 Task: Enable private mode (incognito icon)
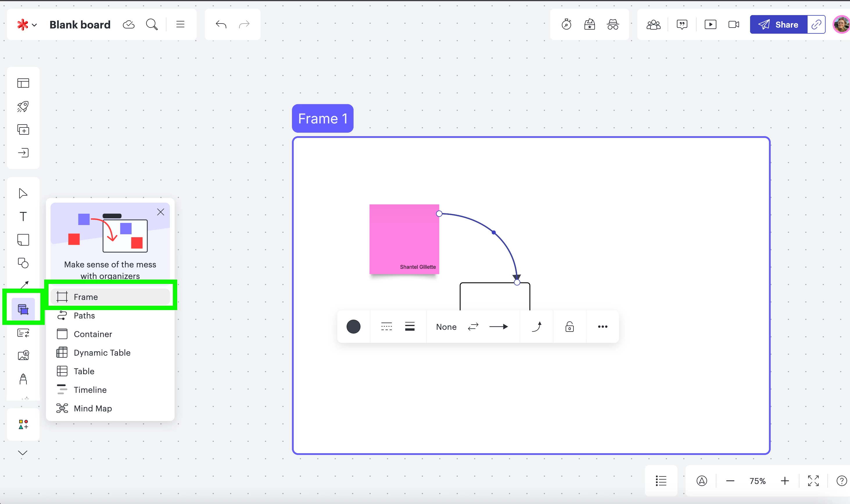click(613, 24)
